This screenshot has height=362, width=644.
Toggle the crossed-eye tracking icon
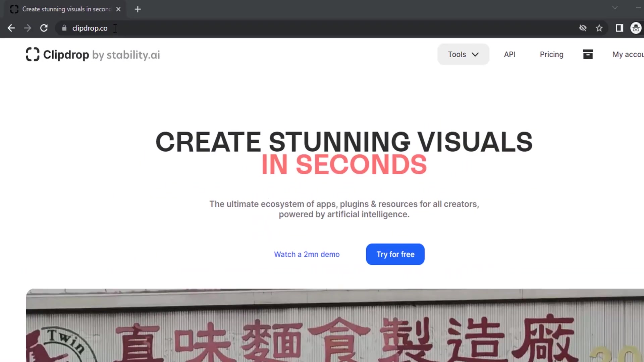click(583, 28)
